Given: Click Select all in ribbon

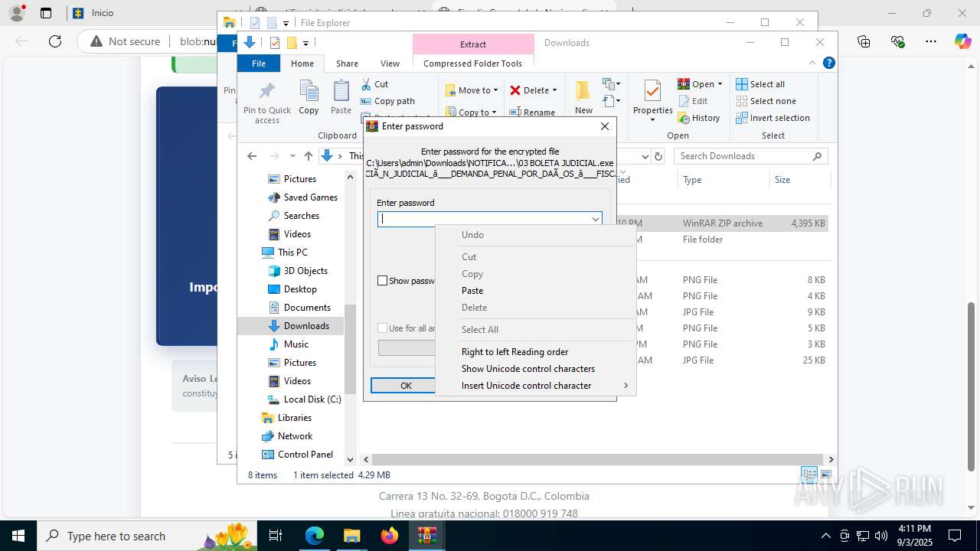Looking at the screenshot, I should (760, 84).
